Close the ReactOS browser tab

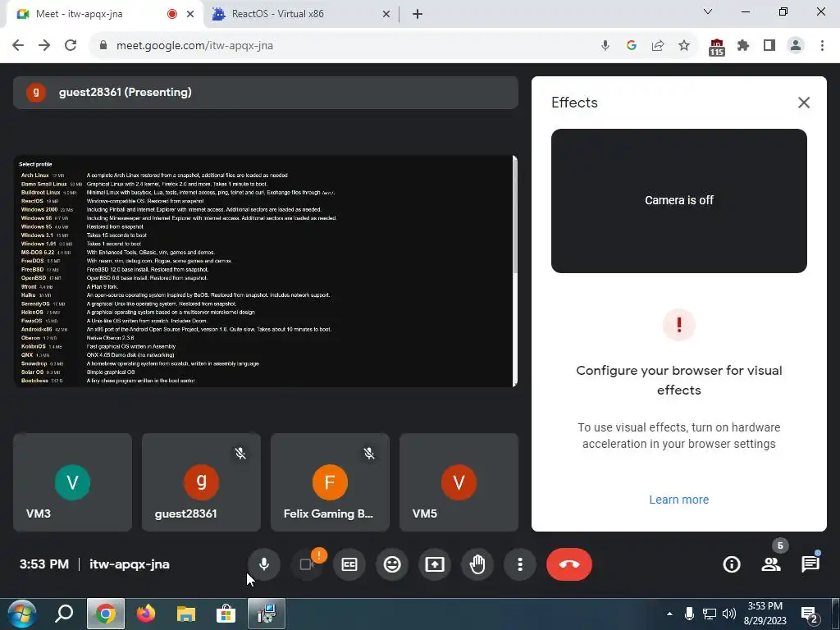(x=386, y=14)
